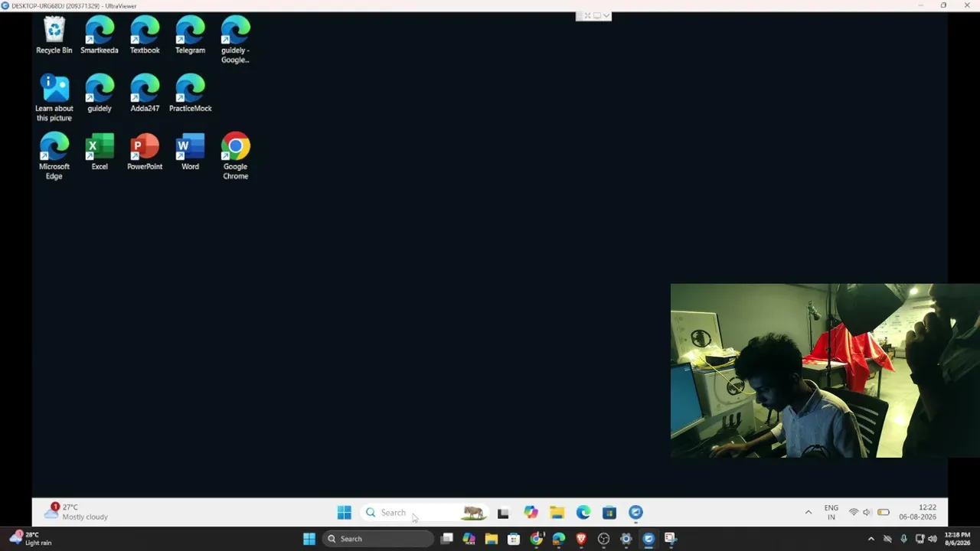Select the guidely desktop shortcut
980x551 pixels.
100,94
